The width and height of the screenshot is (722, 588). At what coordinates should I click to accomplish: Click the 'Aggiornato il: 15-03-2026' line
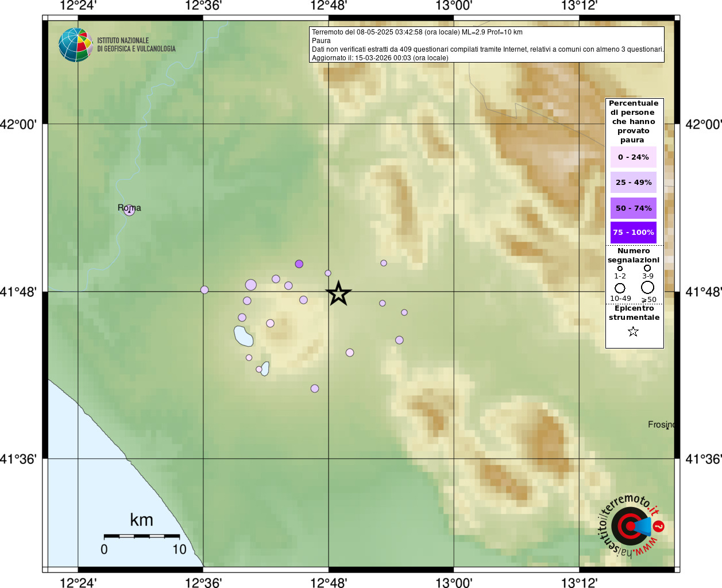[x=380, y=58]
